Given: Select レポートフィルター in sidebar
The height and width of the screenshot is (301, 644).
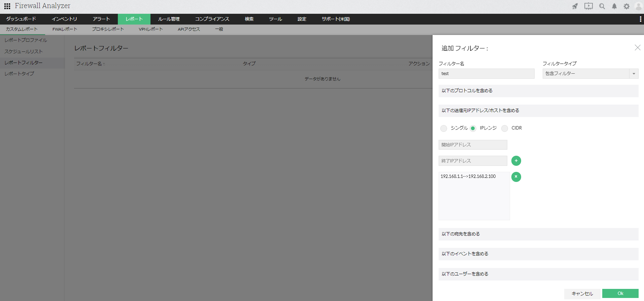Looking at the screenshot, I should tap(32, 63).
